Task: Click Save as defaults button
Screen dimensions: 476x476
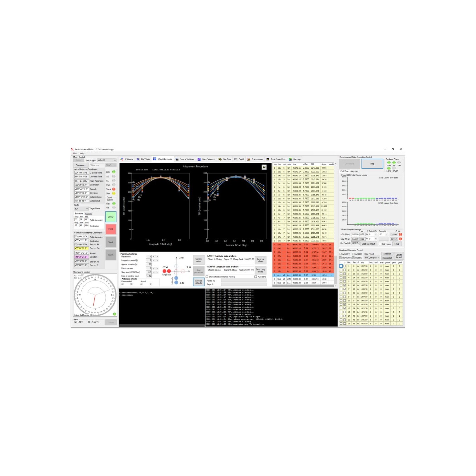Action: [199, 282]
